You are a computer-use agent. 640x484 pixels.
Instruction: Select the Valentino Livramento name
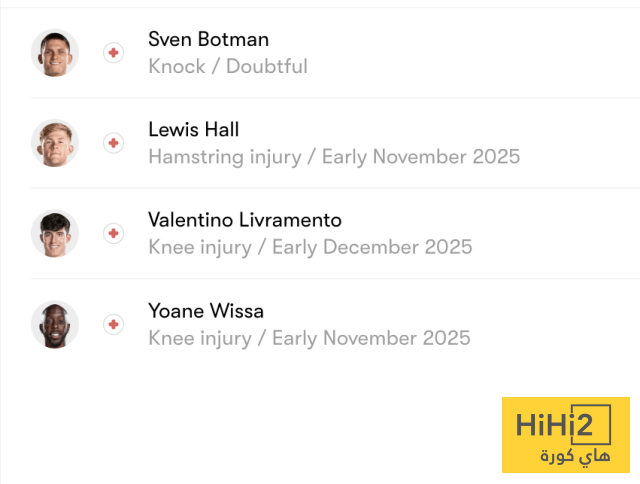click(244, 220)
